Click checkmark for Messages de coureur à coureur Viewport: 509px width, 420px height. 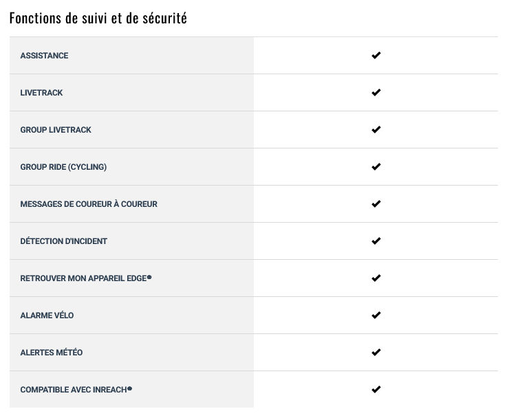click(x=376, y=204)
